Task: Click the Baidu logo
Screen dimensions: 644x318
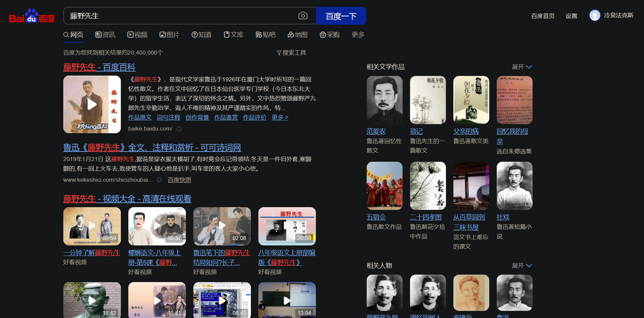Action: click(32, 16)
